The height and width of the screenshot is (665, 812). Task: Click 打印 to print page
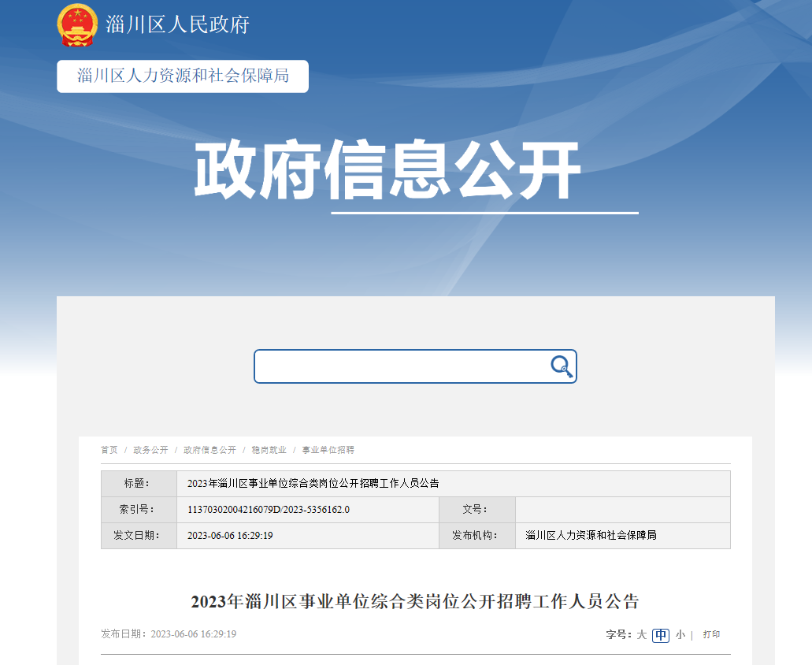(711, 634)
